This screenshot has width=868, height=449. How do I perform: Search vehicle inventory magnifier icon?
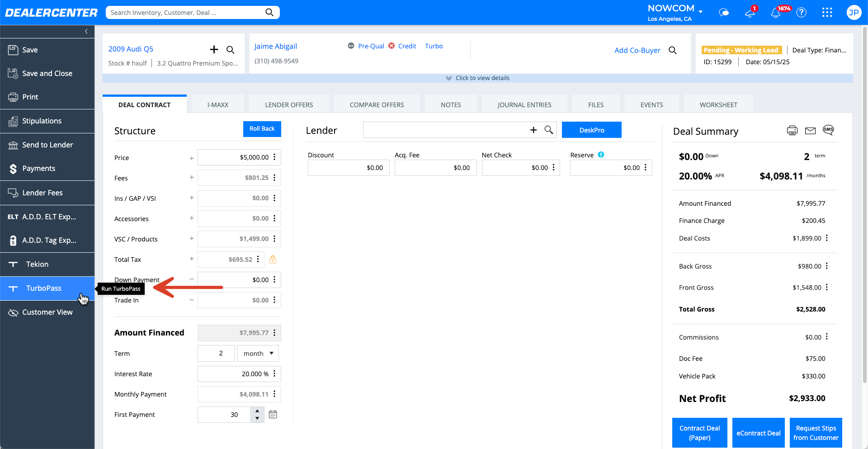(231, 50)
